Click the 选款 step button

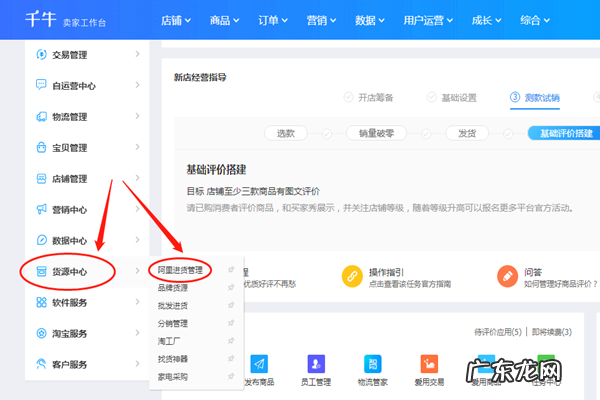286,133
